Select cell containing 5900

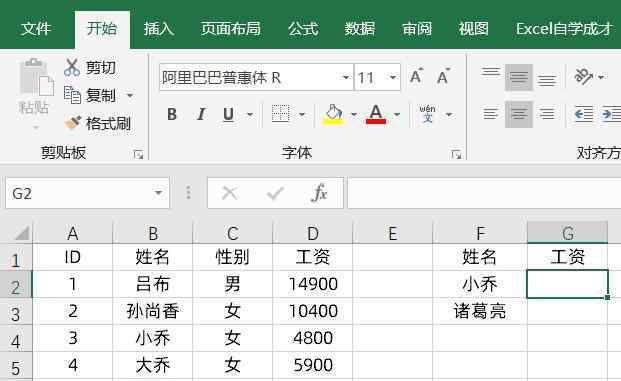[x=312, y=365]
